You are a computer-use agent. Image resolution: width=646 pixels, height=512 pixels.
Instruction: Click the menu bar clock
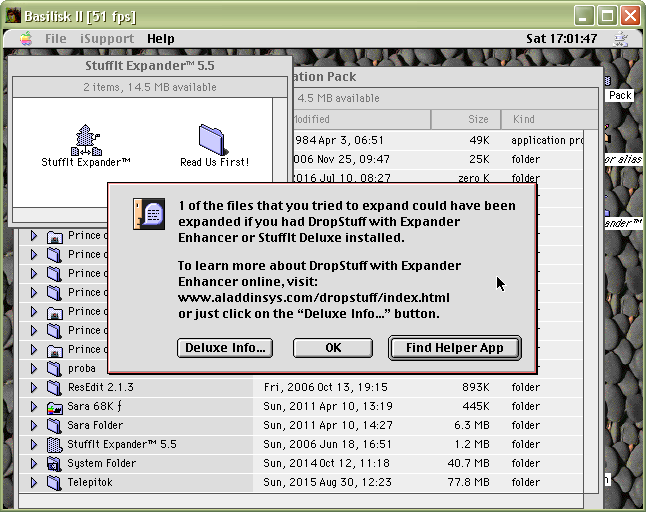562,39
